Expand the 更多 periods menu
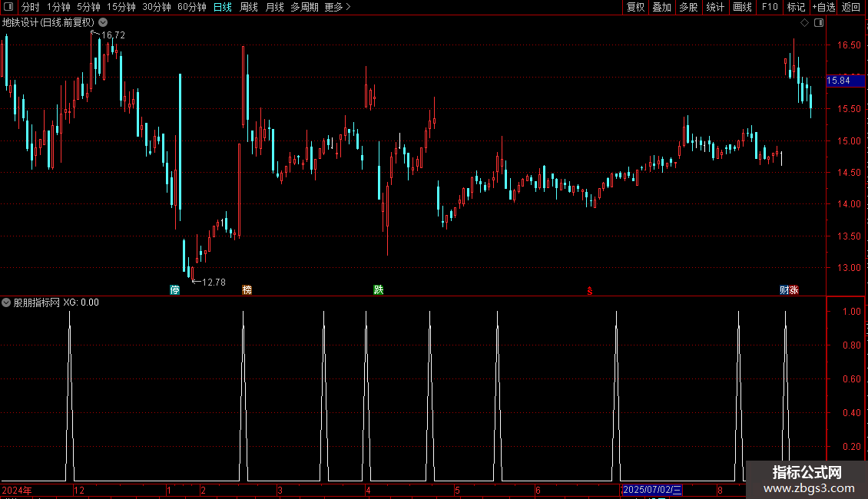 click(337, 7)
